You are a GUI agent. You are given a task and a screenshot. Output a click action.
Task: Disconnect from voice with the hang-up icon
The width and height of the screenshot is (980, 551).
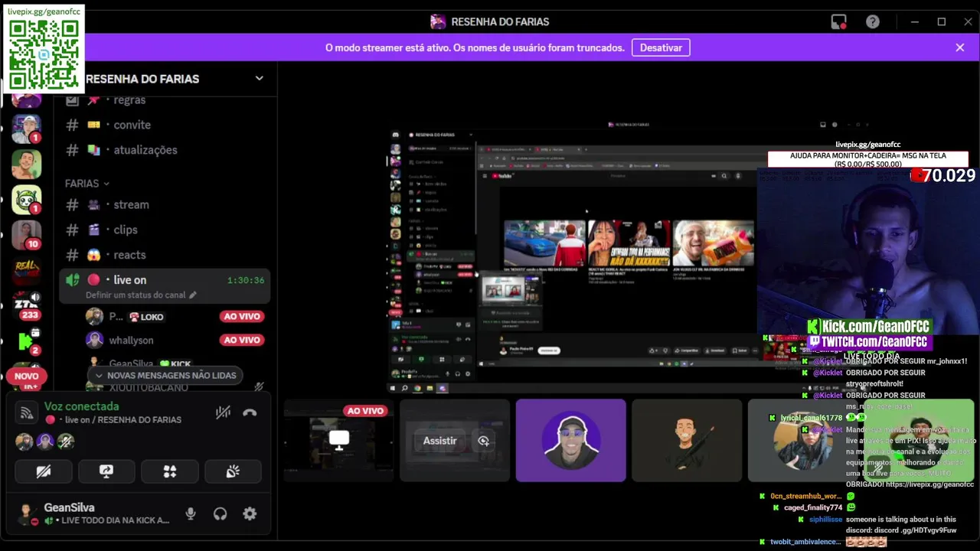coord(250,412)
